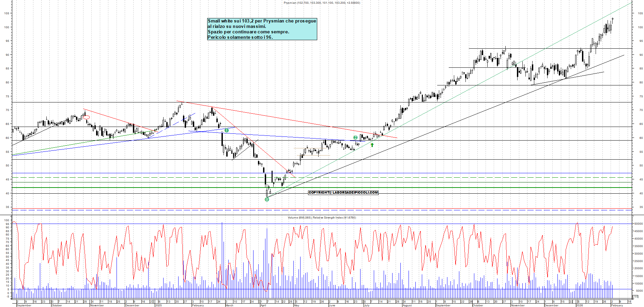Click the green circle marker labeled 1
This screenshot has height=307, width=644.
click(x=227, y=130)
